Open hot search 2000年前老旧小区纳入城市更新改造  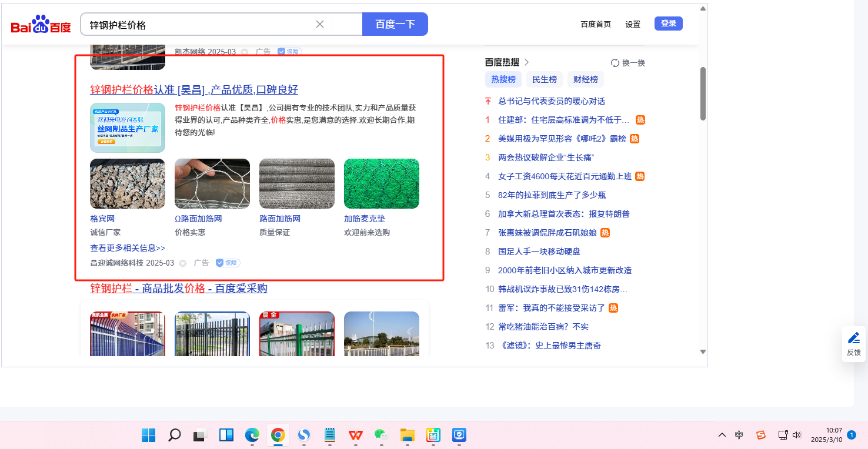click(x=565, y=270)
